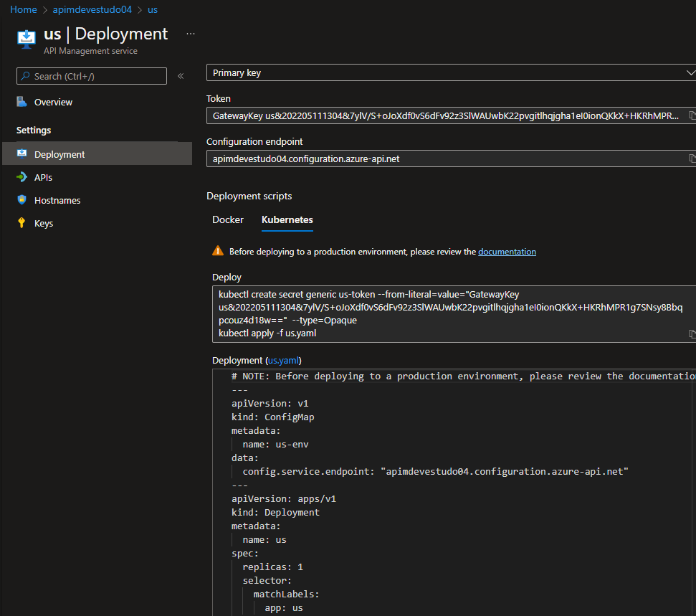Click the Search (Ctrl+/) field

click(92, 76)
